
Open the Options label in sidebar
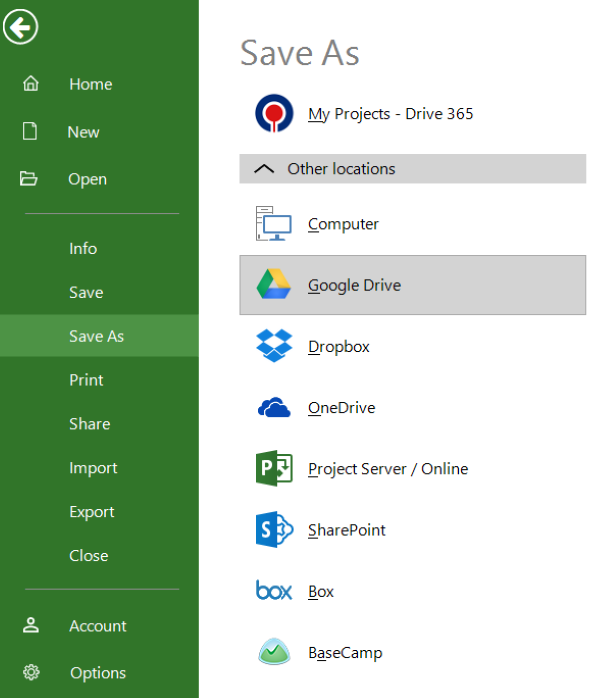tap(98, 673)
